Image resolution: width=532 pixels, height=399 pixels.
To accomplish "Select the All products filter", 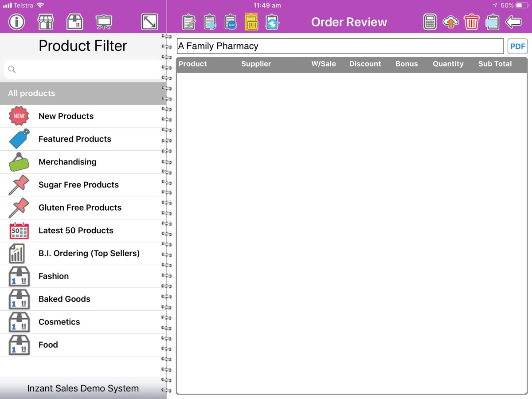I will click(x=83, y=94).
